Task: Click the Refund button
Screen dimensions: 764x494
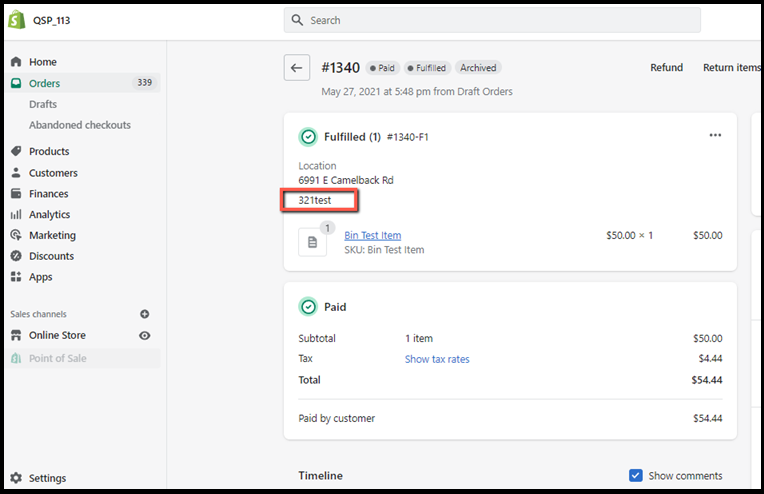Action: [666, 68]
